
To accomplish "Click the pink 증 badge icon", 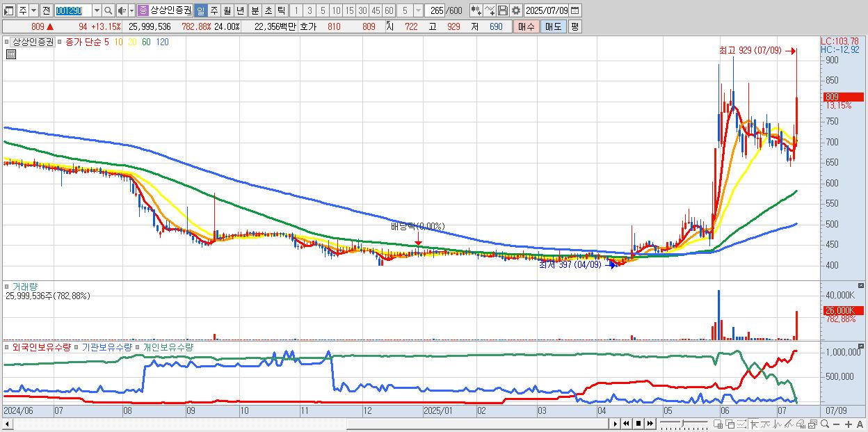I will [143, 10].
